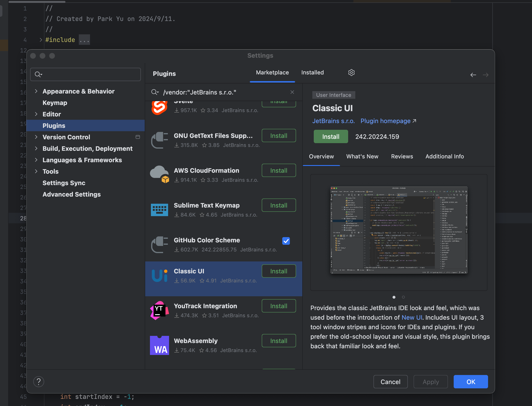Click the help question mark icon
The image size is (532, 406).
pyautogui.click(x=38, y=381)
